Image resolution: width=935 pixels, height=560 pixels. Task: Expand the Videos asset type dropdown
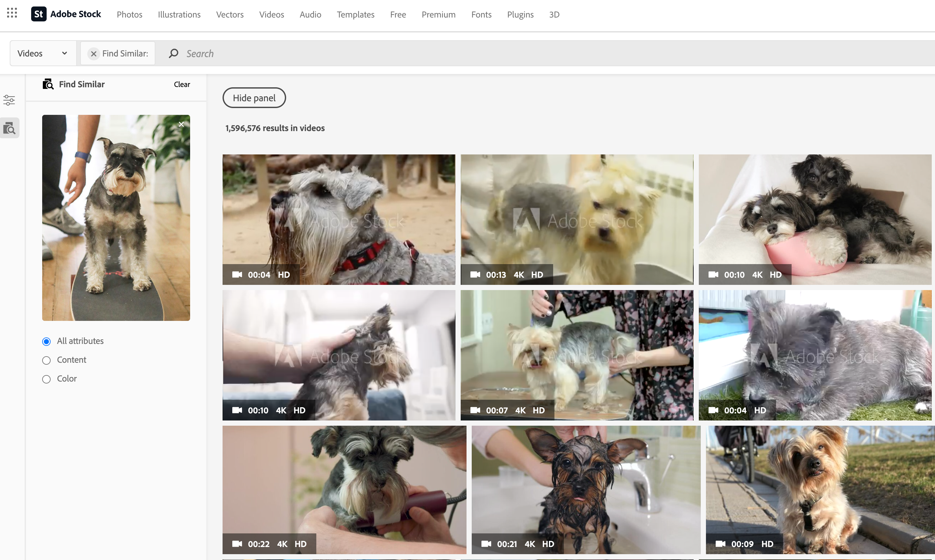point(42,54)
